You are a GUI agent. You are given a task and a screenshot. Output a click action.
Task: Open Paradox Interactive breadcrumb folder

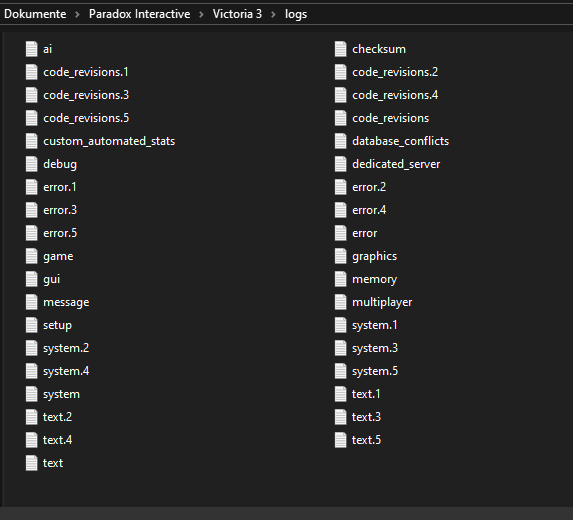click(x=140, y=14)
